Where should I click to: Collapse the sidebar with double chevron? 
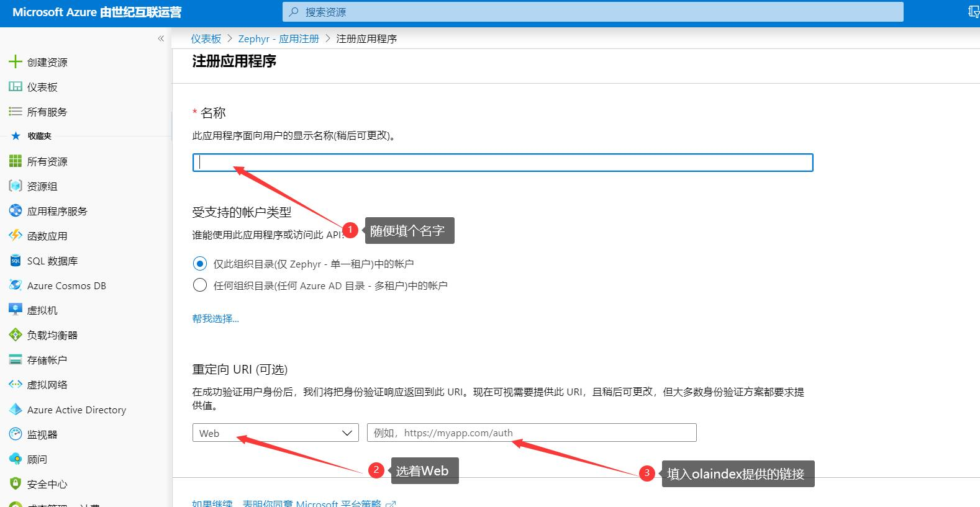coord(161,38)
